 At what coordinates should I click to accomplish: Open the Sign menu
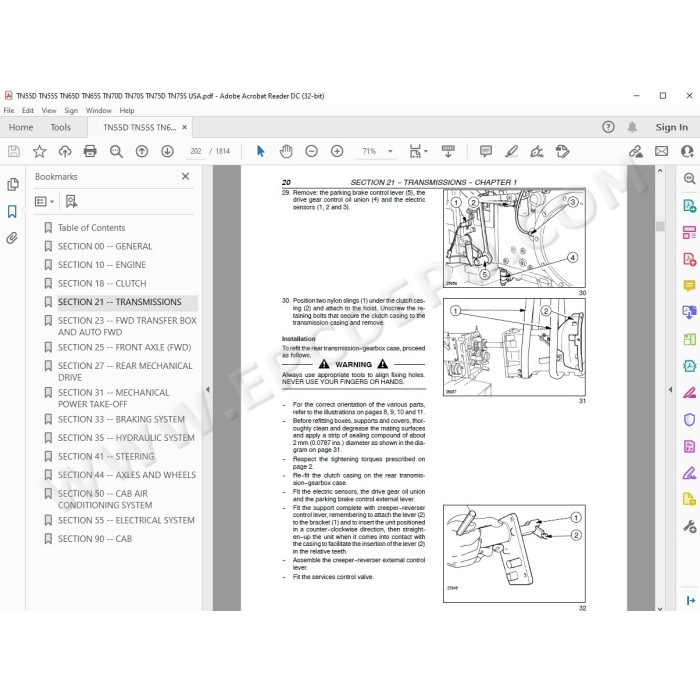tap(71, 110)
